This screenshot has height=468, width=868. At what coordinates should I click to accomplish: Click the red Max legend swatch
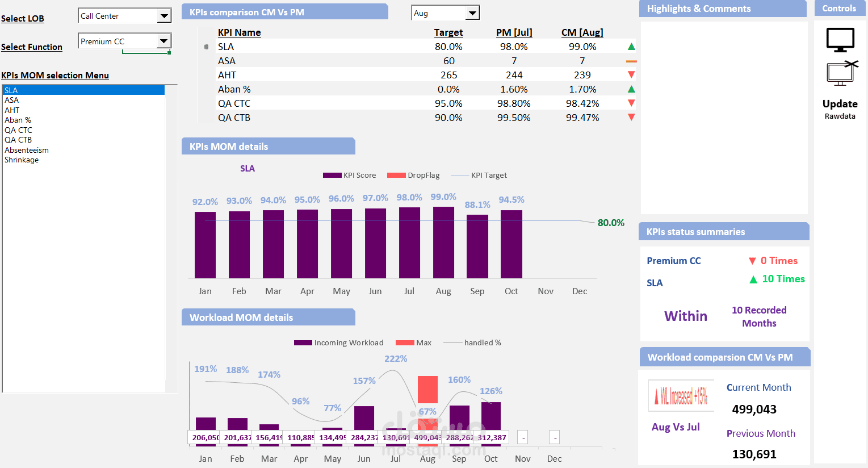(x=405, y=343)
